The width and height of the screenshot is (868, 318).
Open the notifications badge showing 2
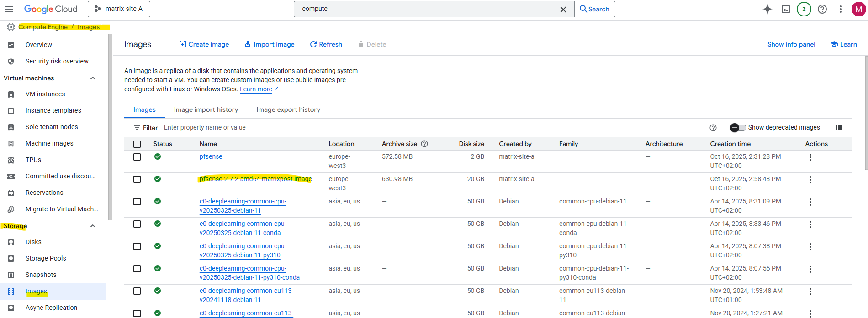(x=804, y=9)
